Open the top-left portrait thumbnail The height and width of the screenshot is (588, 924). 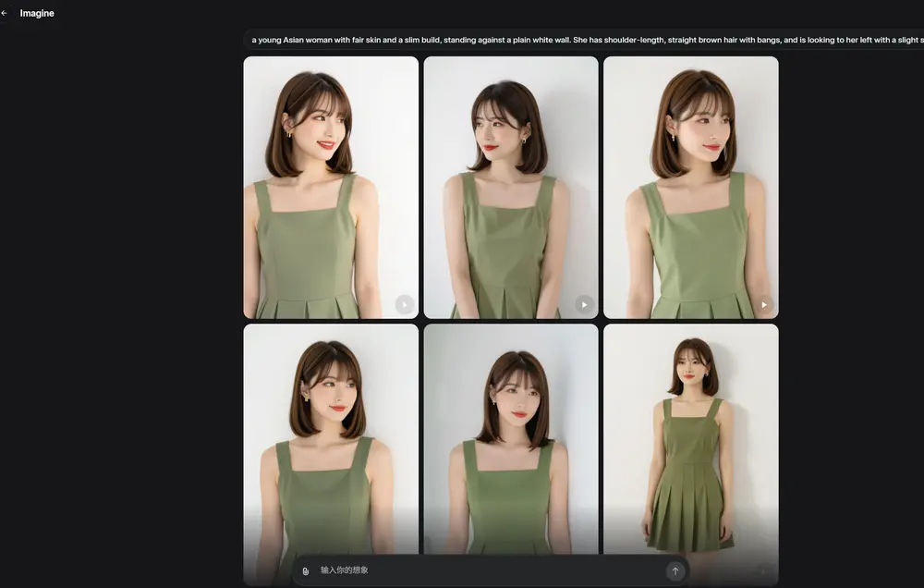[331, 187]
